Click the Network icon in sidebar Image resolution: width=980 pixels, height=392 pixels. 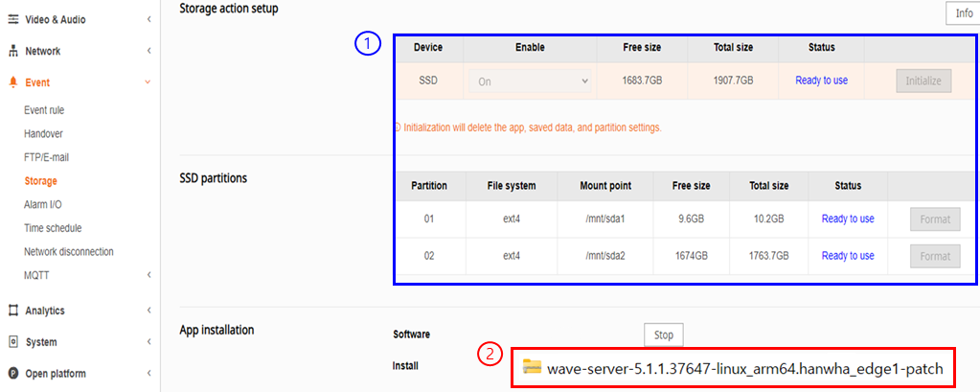point(13,51)
